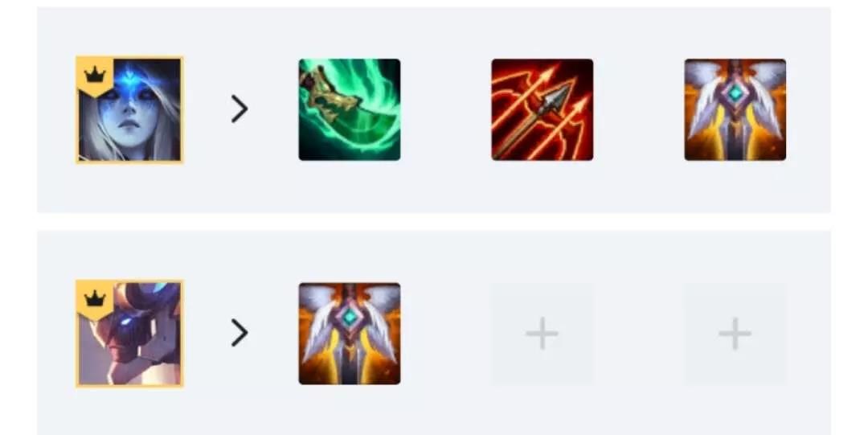Select the top champion's recommended items panel
The height and width of the screenshot is (435, 868).
(x=434, y=109)
